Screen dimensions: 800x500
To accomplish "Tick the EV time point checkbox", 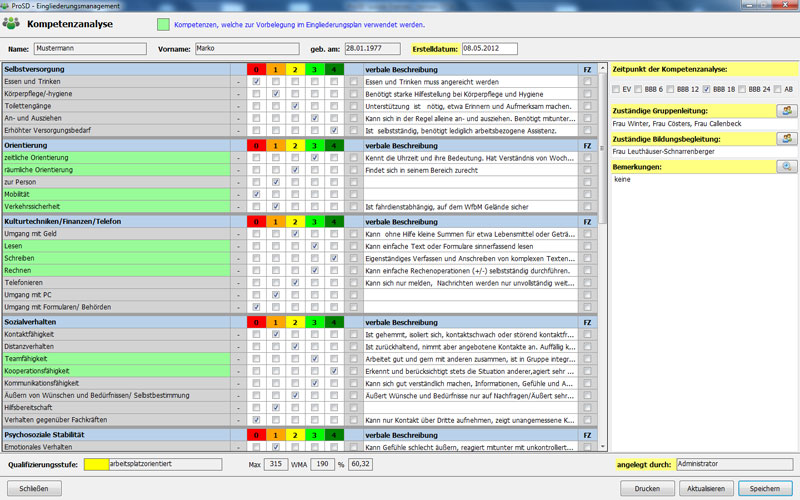I will coord(617,90).
